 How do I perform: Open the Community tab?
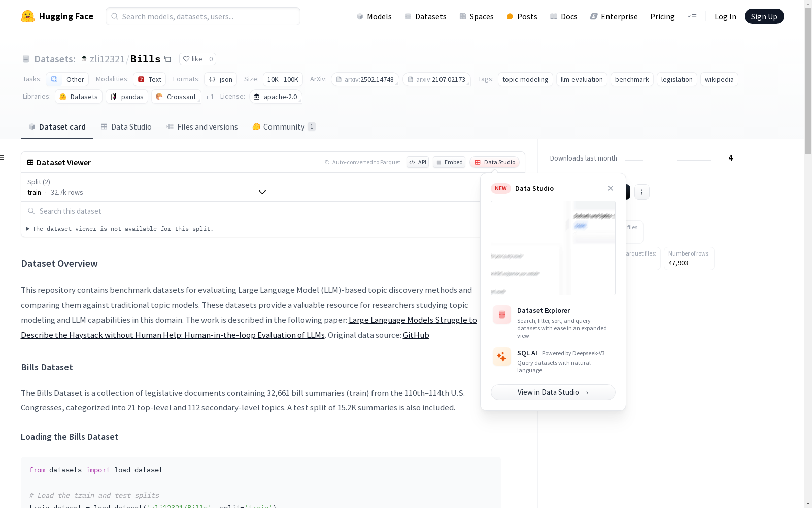[x=284, y=127]
